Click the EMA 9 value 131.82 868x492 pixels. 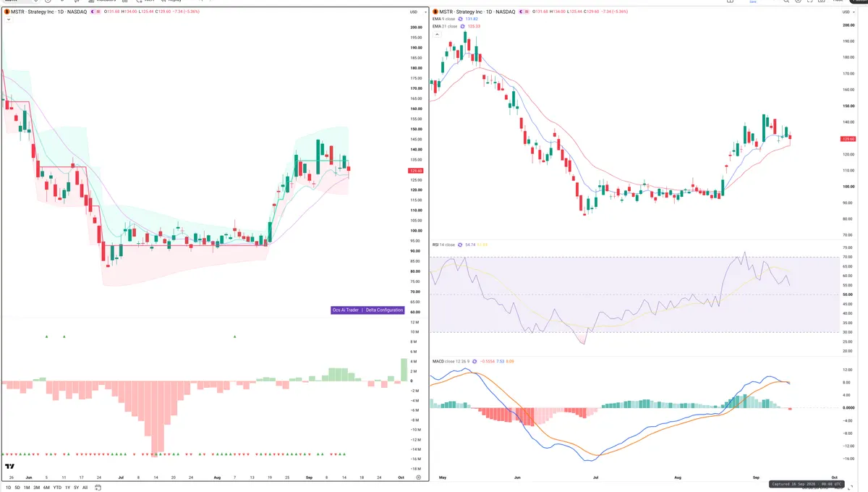[472, 19]
